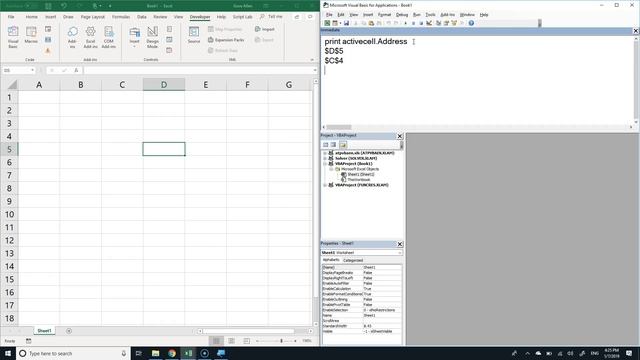Open Visual Basic from Excel Developer ribbon
The height and width of the screenshot is (360, 640).
click(x=13, y=37)
